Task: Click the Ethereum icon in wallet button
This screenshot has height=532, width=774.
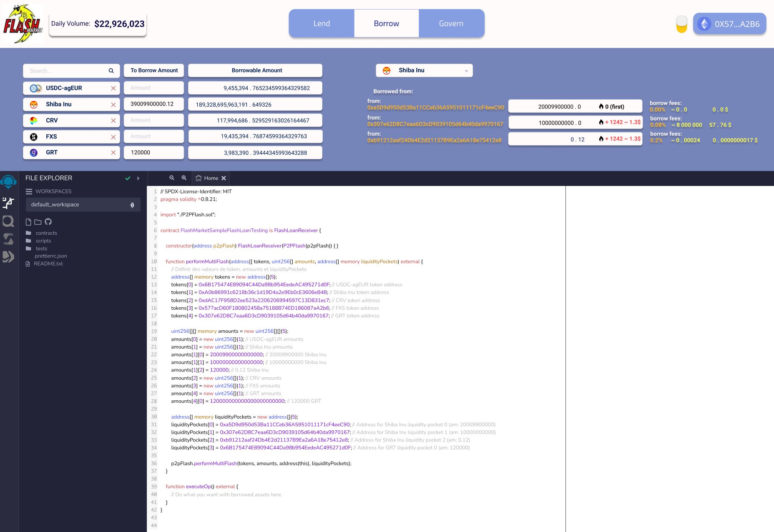Action: (704, 24)
